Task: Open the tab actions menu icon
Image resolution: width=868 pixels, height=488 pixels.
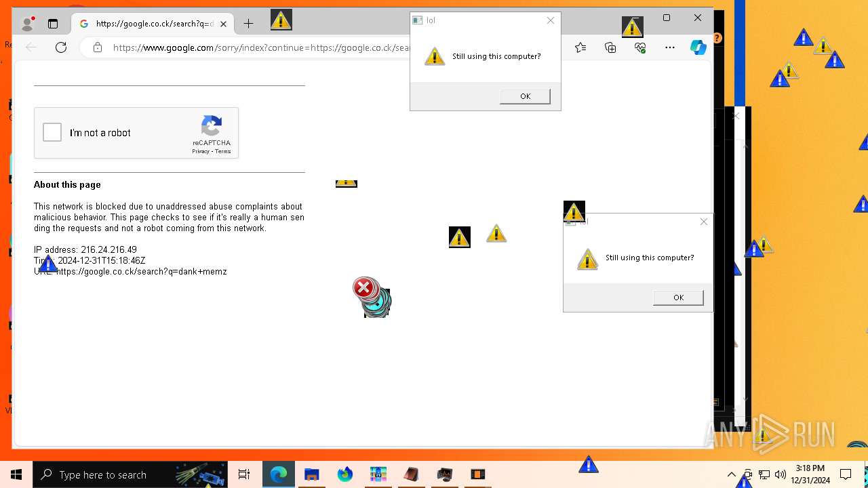Action: [x=53, y=24]
